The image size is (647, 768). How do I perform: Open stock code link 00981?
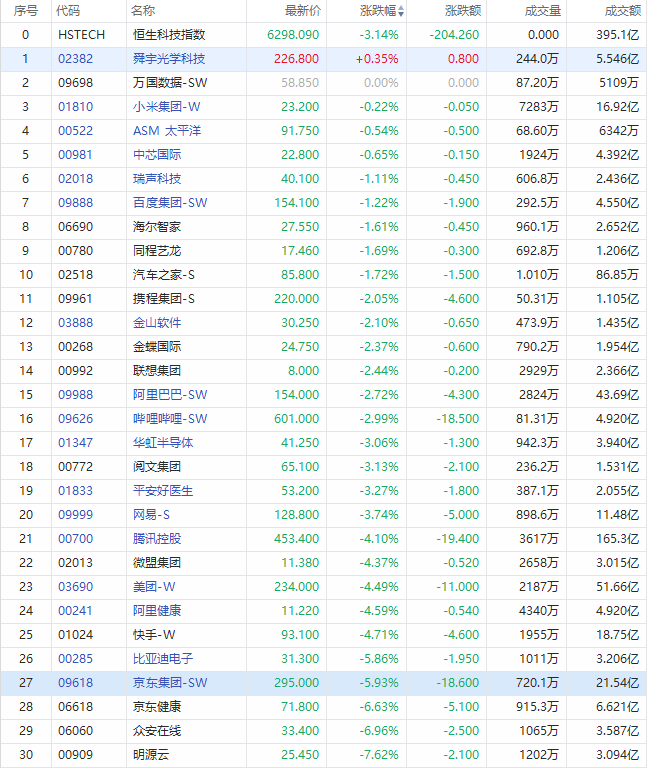(75, 155)
